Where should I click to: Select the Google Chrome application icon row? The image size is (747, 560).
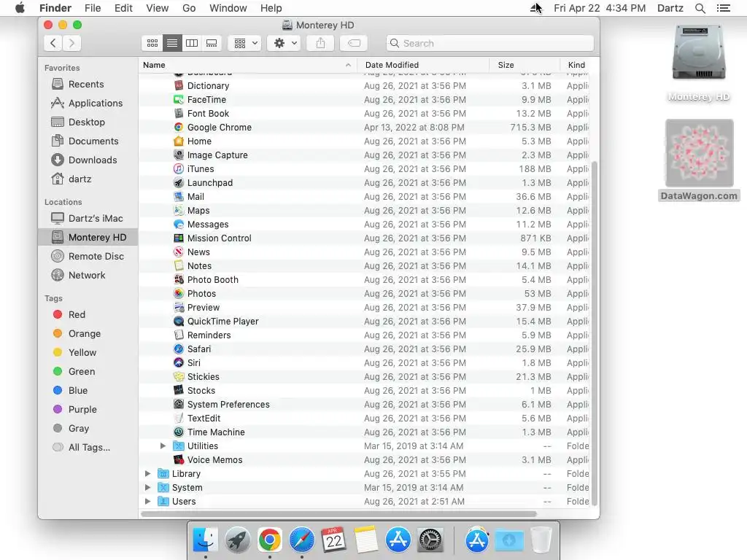pyautogui.click(x=179, y=127)
